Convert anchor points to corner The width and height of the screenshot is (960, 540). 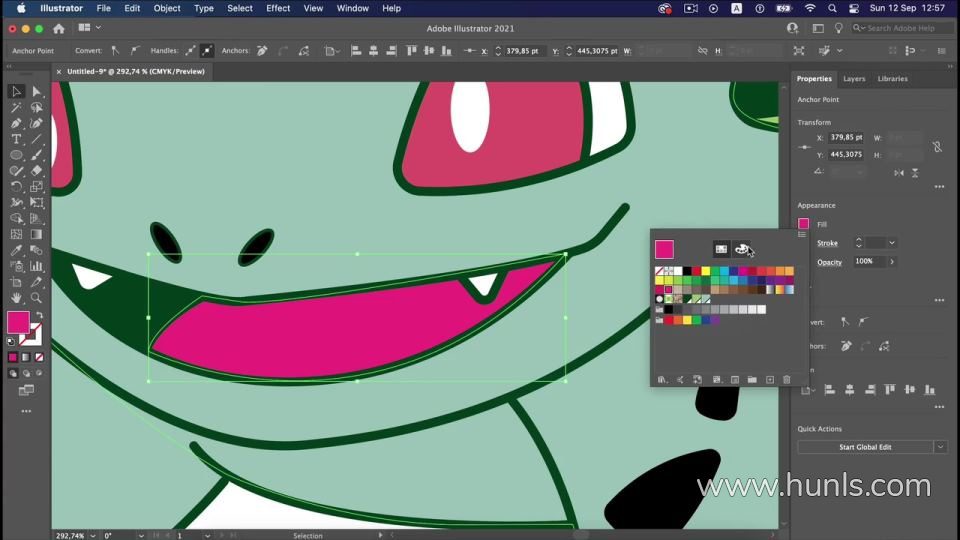tap(115, 51)
